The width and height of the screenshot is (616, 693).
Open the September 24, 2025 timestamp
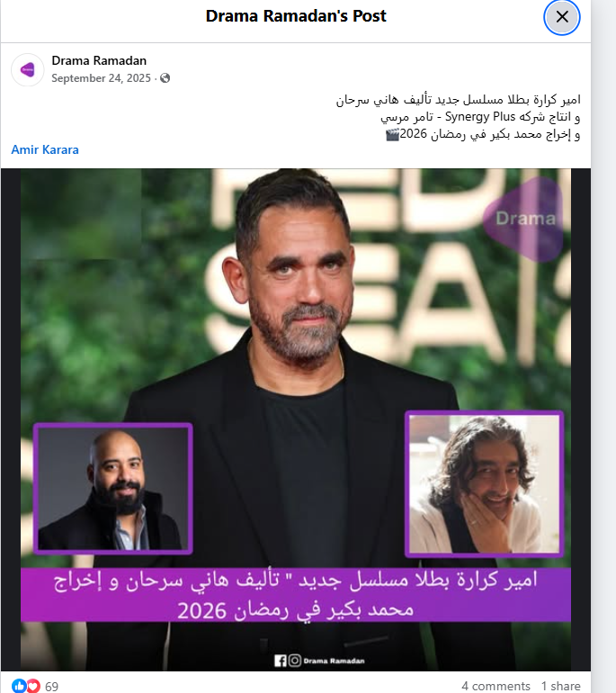click(x=101, y=78)
